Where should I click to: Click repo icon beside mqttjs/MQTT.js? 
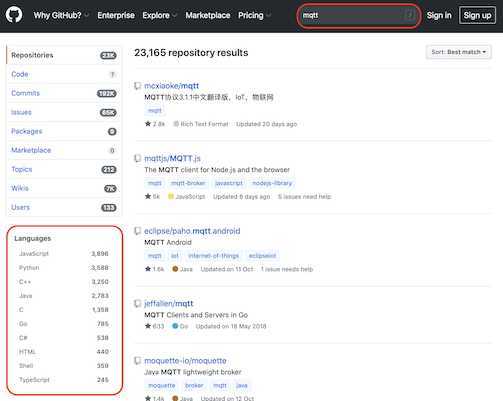(x=137, y=158)
